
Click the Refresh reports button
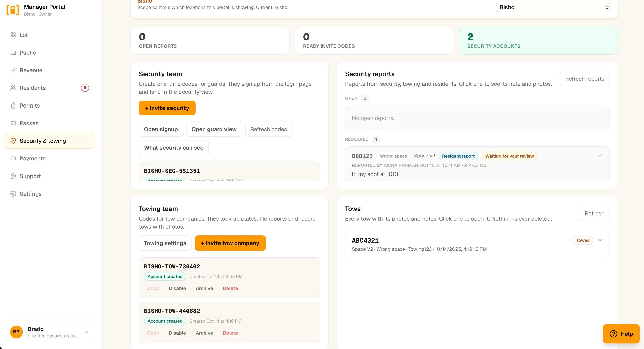point(585,79)
